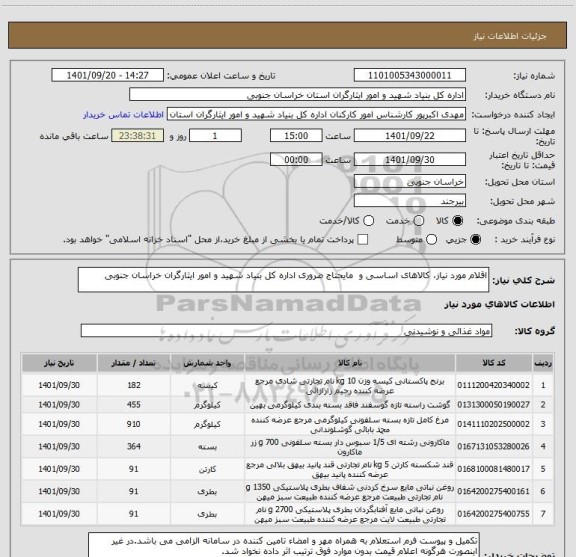Click the fresh sheep meat item name

(x=350, y=405)
